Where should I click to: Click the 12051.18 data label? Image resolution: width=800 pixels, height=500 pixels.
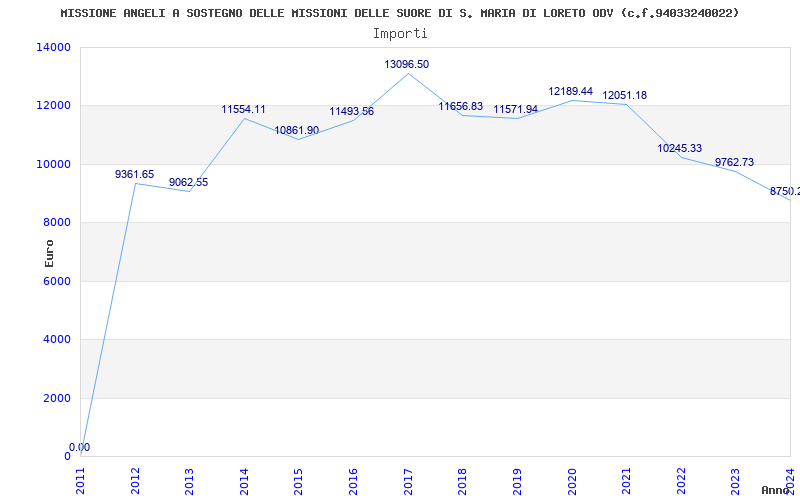click(624, 95)
